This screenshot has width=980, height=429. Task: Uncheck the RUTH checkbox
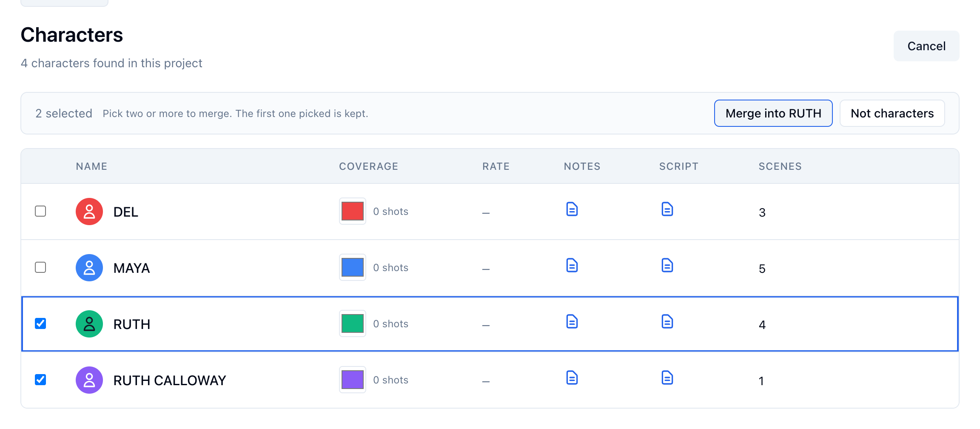(40, 323)
